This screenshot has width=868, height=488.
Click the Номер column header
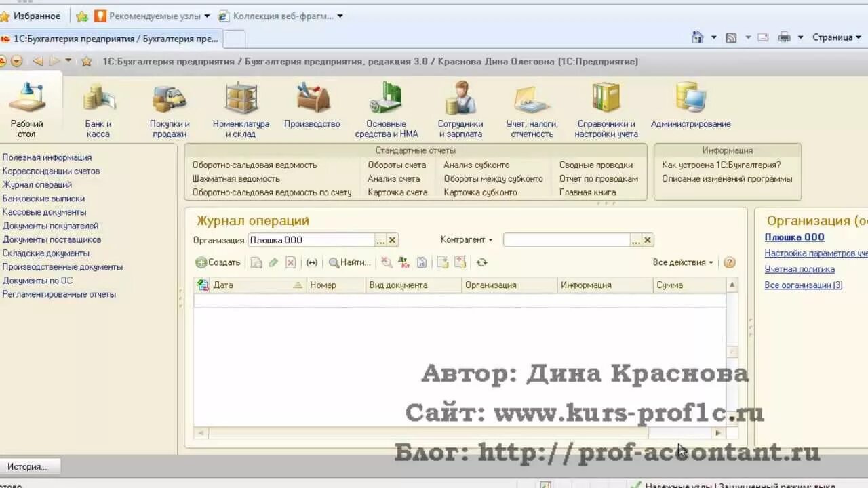coord(336,285)
